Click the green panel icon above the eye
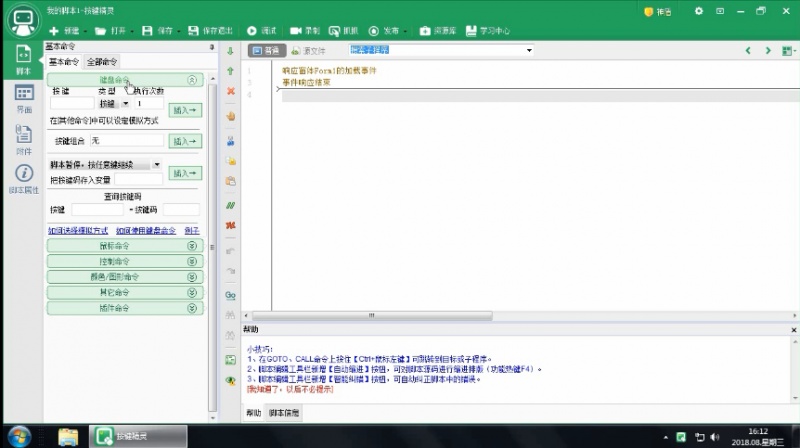The image size is (800, 448). pyautogui.click(x=231, y=360)
